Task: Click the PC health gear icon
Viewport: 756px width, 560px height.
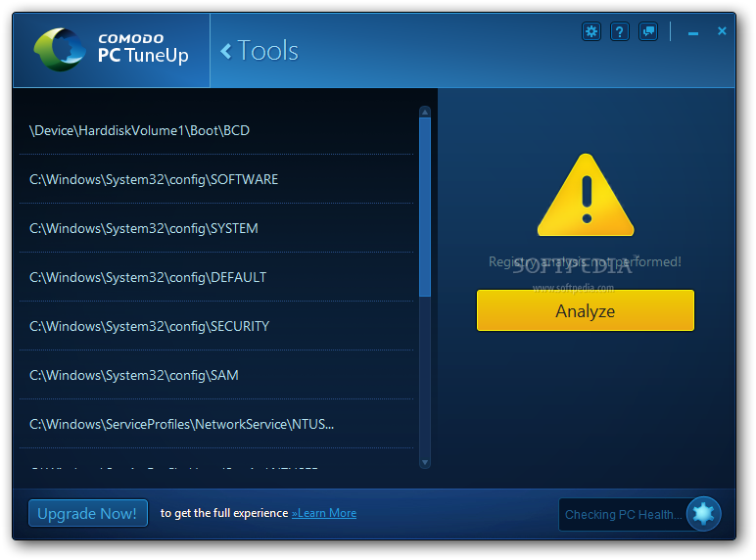Action: pyautogui.click(x=703, y=514)
